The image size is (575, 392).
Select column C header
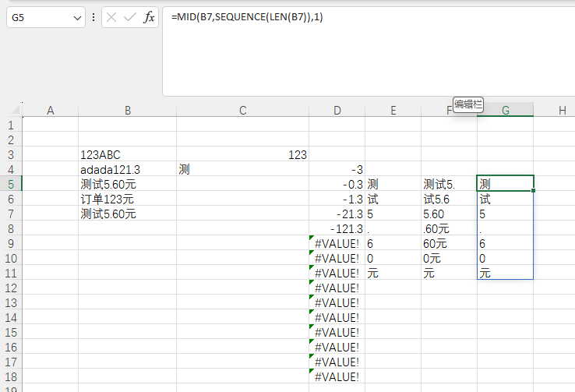click(243, 110)
